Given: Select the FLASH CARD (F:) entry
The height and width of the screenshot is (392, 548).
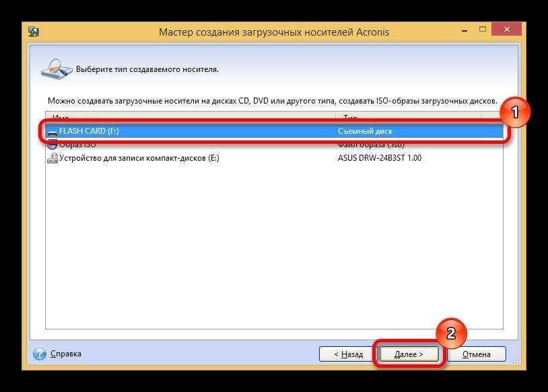Looking at the screenshot, I should tap(274, 131).
